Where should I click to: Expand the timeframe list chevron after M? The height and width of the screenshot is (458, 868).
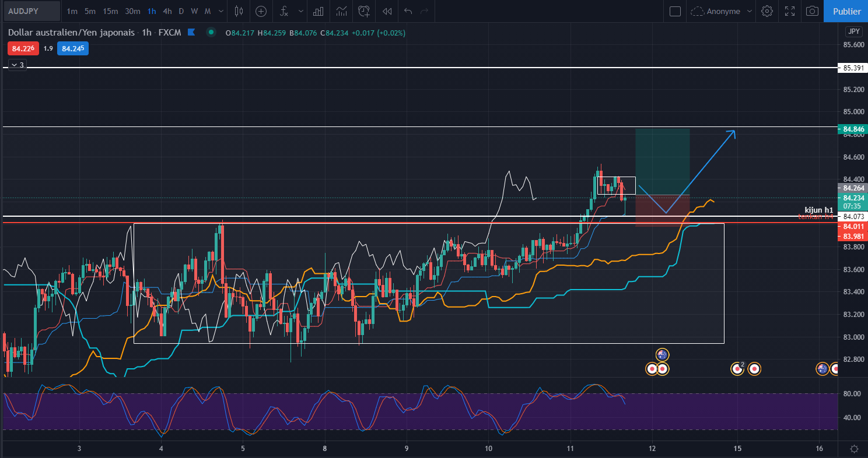click(220, 11)
